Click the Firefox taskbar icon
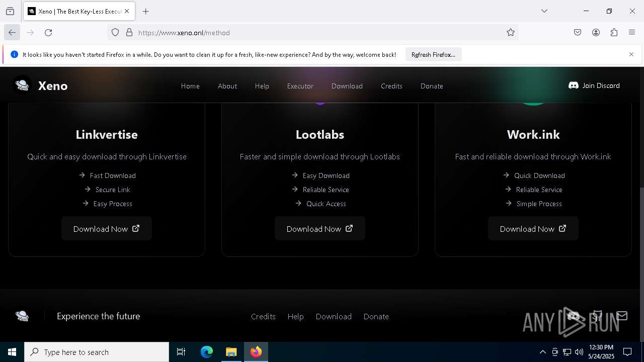The width and height of the screenshot is (644, 362). [256, 352]
